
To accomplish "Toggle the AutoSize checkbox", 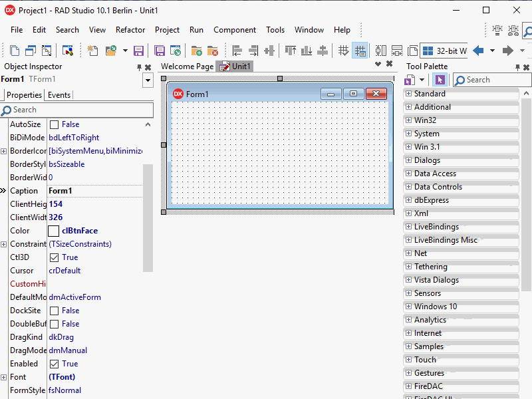I will (x=54, y=124).
